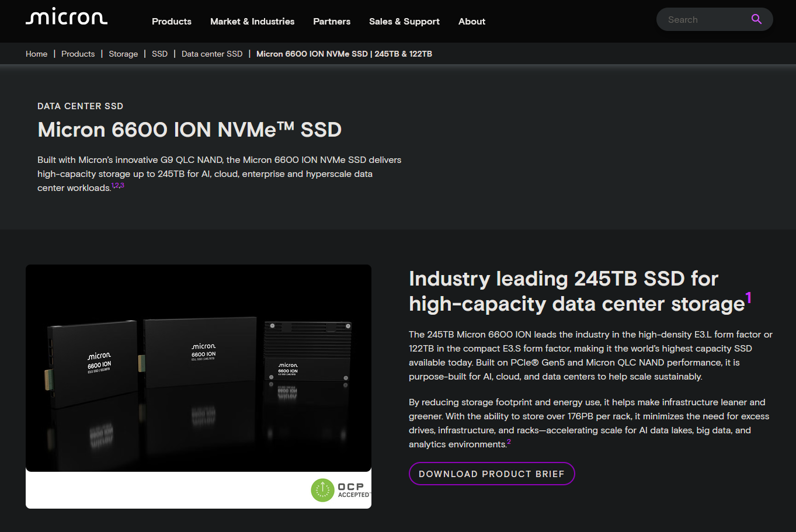The image size is (796, 532).
Task: Click the magnifying glass search icon
Action: [756, 19]
